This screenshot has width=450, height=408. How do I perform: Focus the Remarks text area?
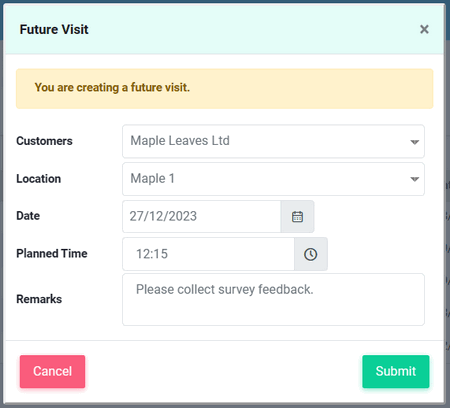(x=273, y=299)
